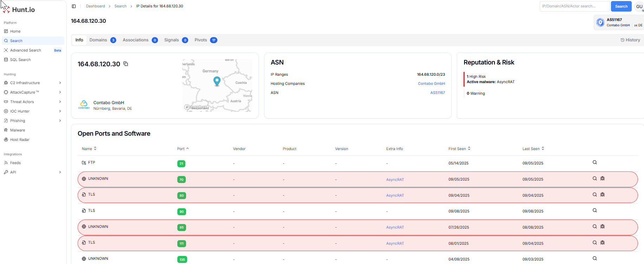This screenshot has height=264, width=644.
Task: Click First Seen 07/26/2025 cell
Action: pyautogui.click(x=459, y=227)
